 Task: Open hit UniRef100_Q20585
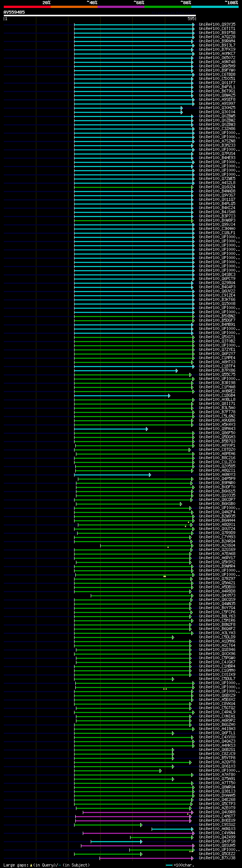[217, 466]
